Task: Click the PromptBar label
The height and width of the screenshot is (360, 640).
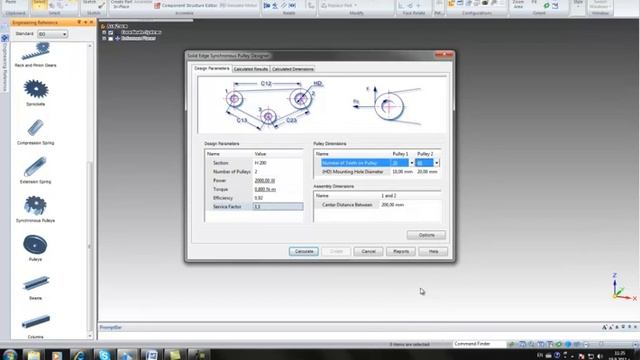Action: [x=111, y=327]
